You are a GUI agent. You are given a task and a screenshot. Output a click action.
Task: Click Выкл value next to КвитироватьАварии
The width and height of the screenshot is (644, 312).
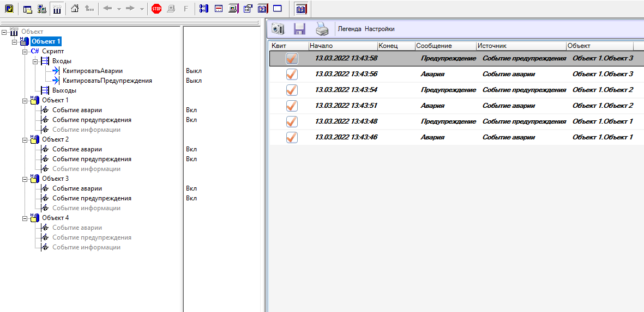coord(194,71)
